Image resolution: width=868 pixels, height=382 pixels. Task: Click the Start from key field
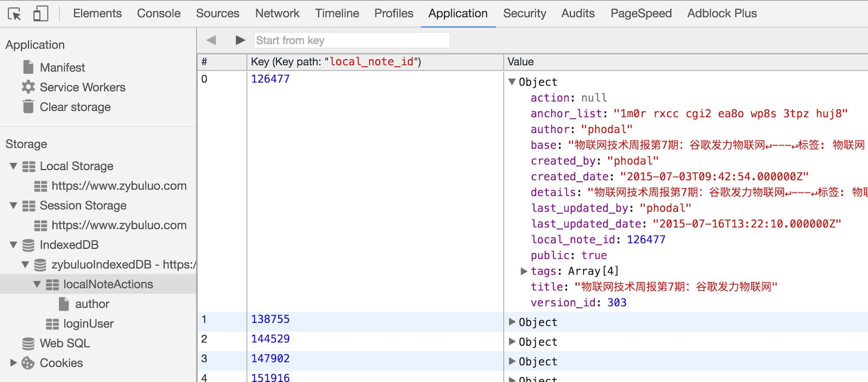352,40
